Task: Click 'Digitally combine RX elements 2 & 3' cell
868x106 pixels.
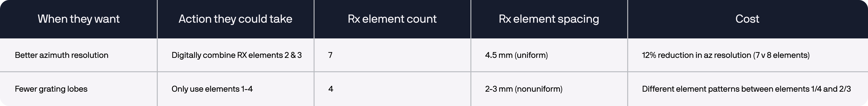Action: click(235, 55)
